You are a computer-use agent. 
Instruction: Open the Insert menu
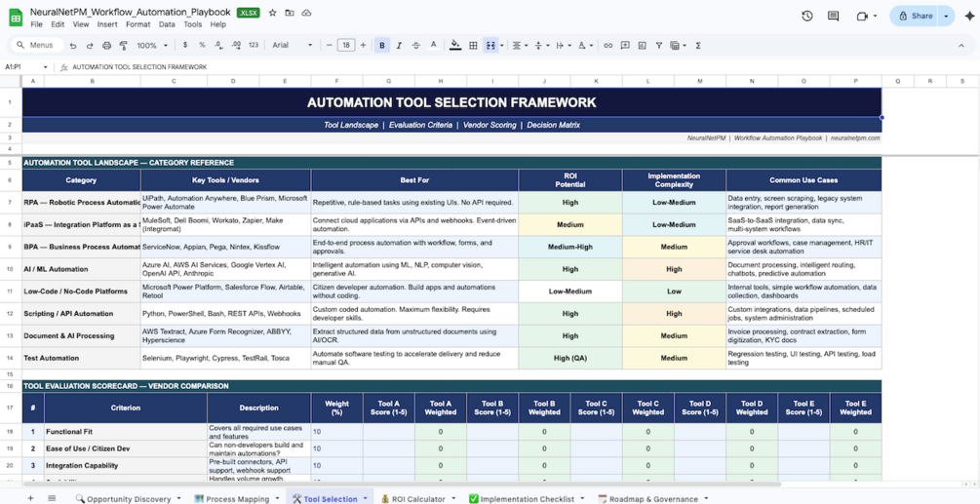(107, 24)
